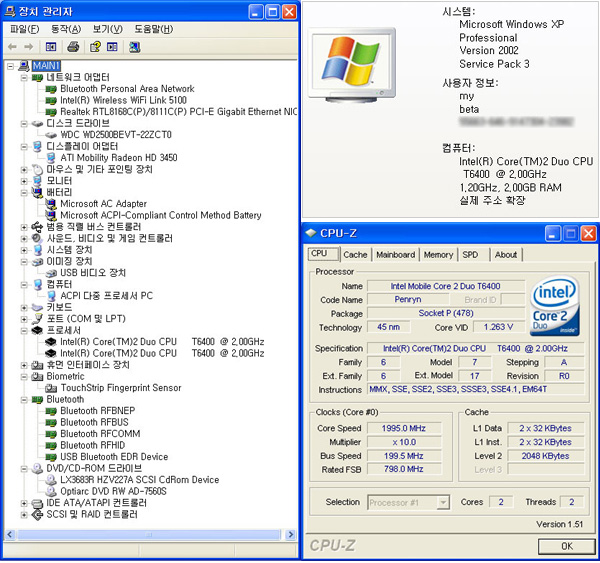This screenshot has width=600, height=563.
Task: Select Microsoft AC Adapter entry
Action: 103,204
